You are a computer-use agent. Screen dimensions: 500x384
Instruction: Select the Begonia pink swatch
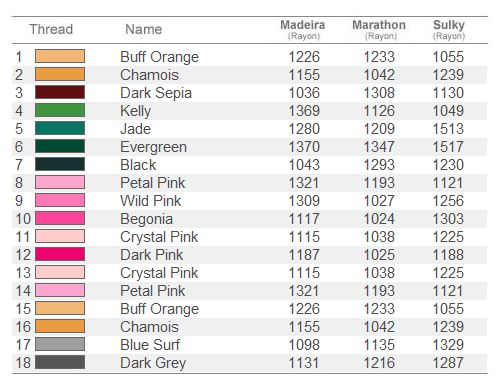60,218
